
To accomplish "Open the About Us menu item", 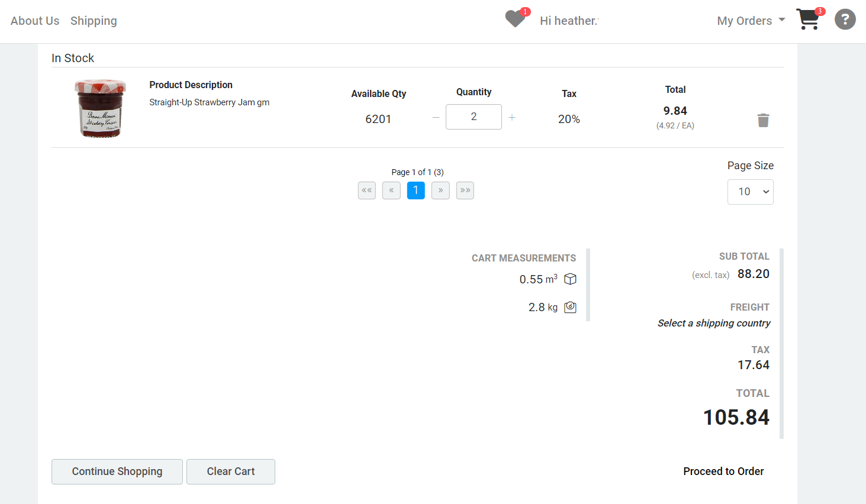I will (x=34, y=20).
